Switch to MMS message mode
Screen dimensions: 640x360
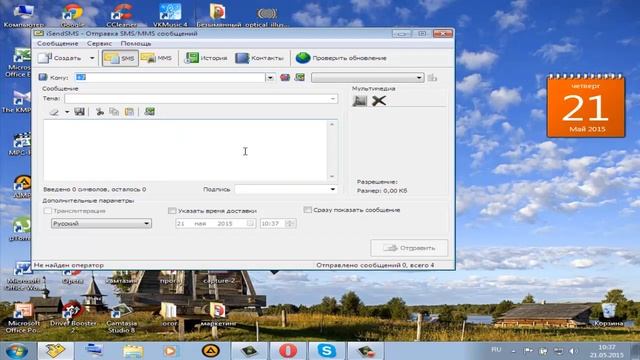pos(157,58)
